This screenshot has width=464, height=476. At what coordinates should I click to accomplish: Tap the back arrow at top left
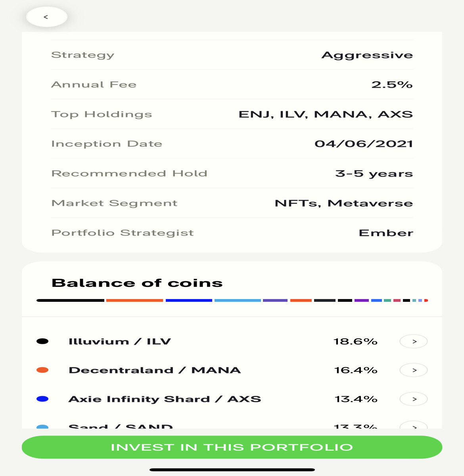46,17
